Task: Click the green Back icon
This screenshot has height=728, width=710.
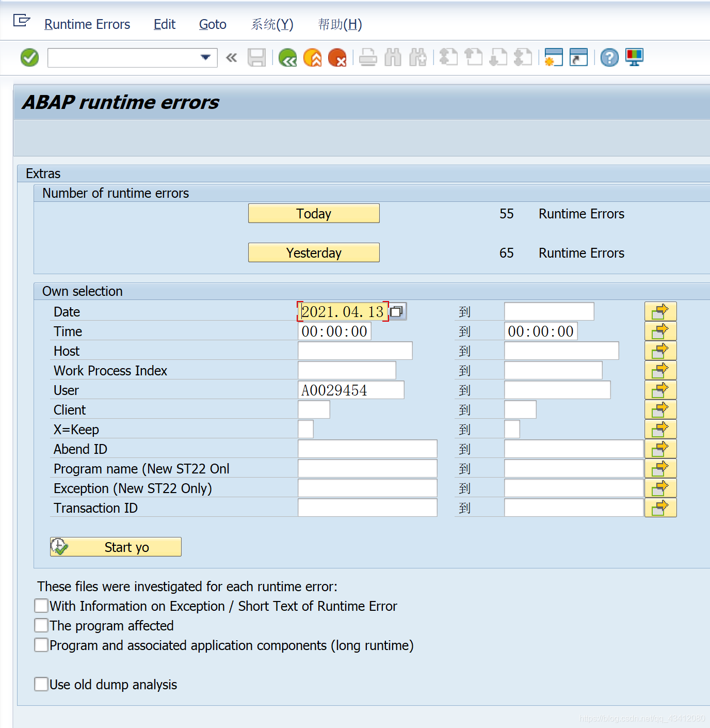Action: (x=287, y=57)
